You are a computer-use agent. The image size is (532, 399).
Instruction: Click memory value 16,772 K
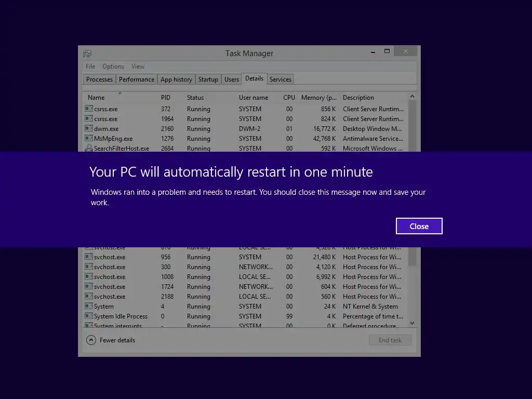(x=324, y=129)
